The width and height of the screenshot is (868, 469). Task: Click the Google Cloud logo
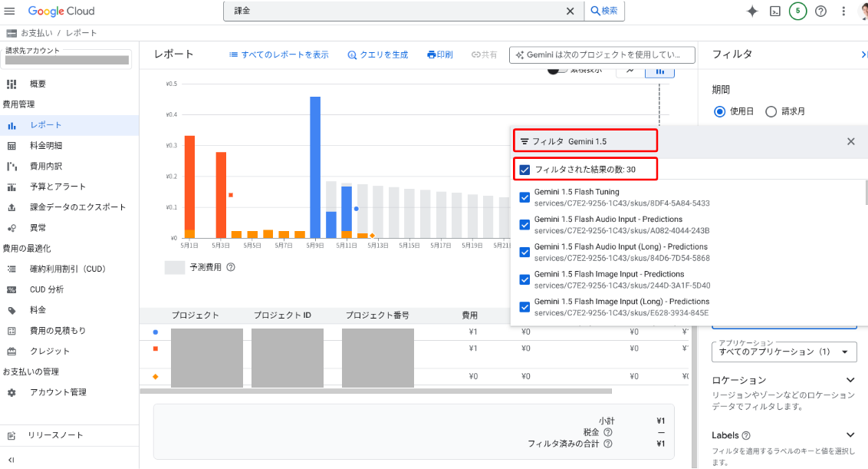(x=61, y=11)
